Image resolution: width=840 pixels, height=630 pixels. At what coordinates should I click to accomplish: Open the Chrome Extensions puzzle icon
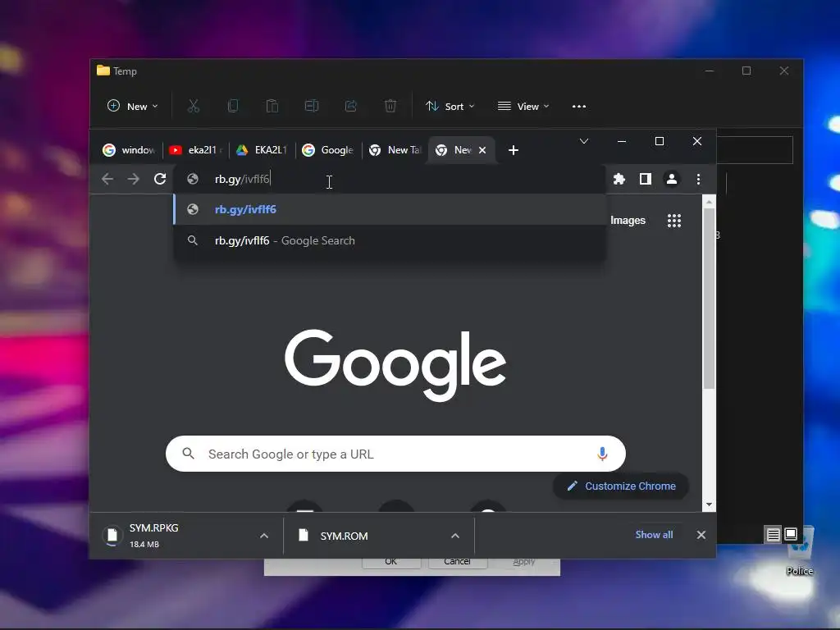click(x=619, y=179)
